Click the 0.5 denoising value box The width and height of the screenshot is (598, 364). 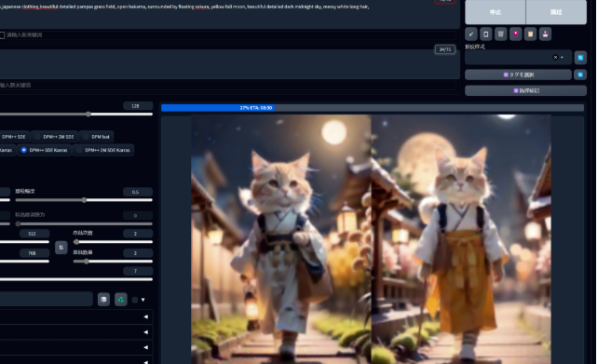[x=138, y=192]
